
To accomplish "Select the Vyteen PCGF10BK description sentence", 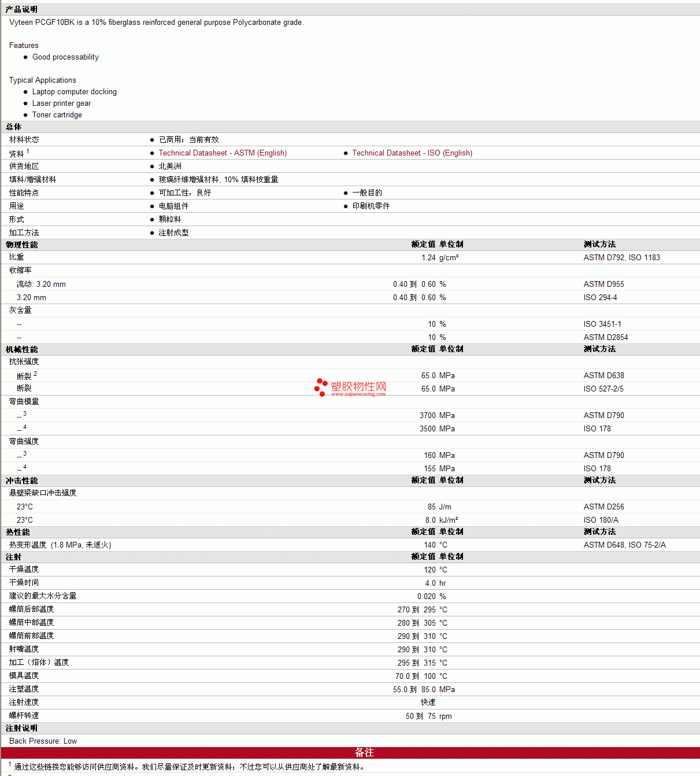I will click(157, 23).
